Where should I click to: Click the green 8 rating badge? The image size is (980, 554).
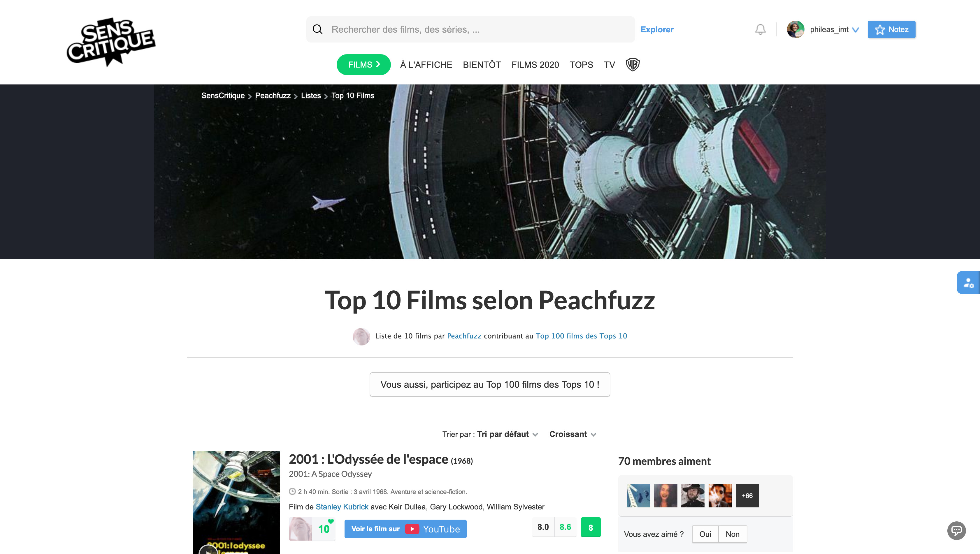click(x=590, y=527)
